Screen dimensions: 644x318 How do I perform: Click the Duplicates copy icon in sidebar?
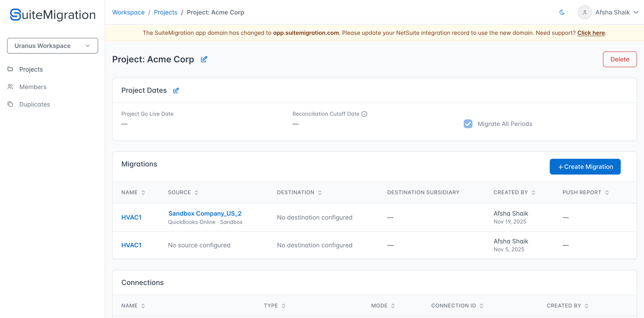(x=10, y=104)
